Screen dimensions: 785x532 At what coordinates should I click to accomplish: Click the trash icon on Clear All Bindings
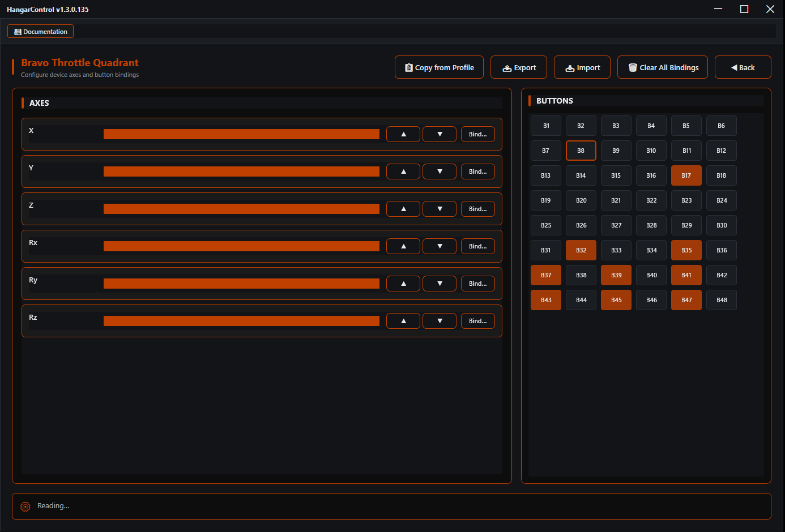pos(633,67)
